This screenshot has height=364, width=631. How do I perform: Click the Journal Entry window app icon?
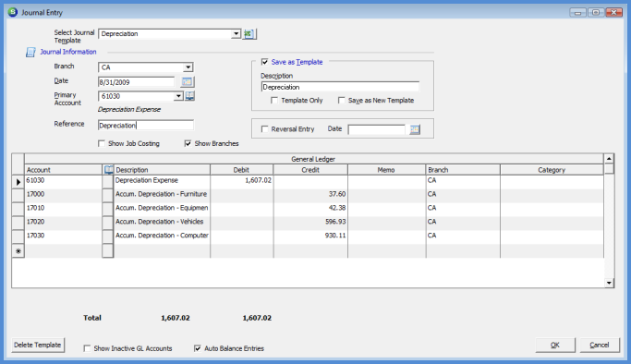[x=13, y=12]
